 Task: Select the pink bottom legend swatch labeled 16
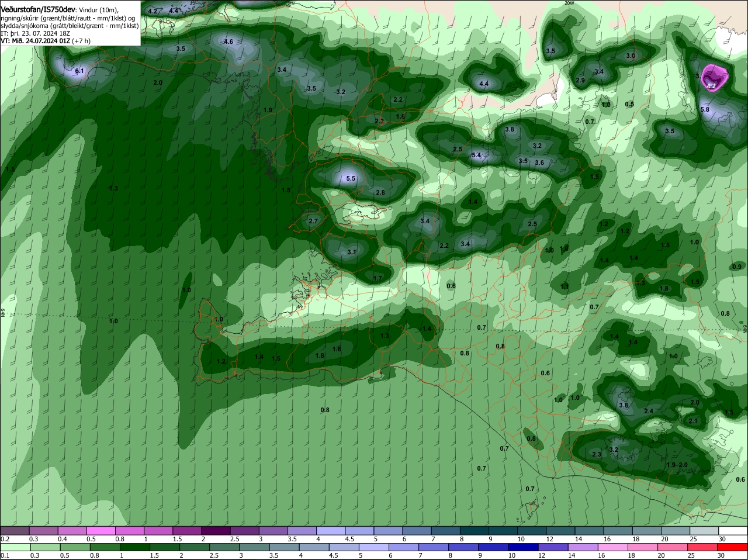tap(613, 547)
